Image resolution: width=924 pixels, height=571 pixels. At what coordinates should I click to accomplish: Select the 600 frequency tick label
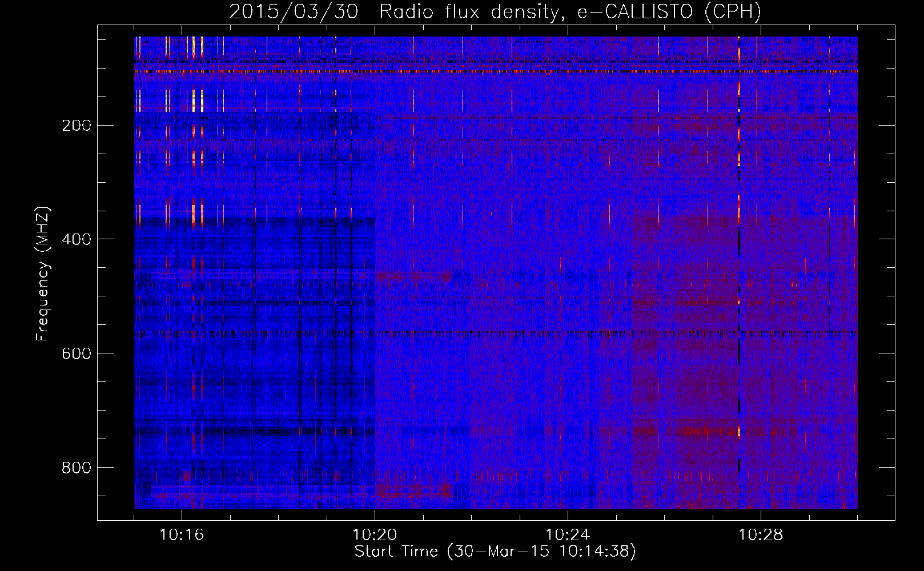coord(77,353)
